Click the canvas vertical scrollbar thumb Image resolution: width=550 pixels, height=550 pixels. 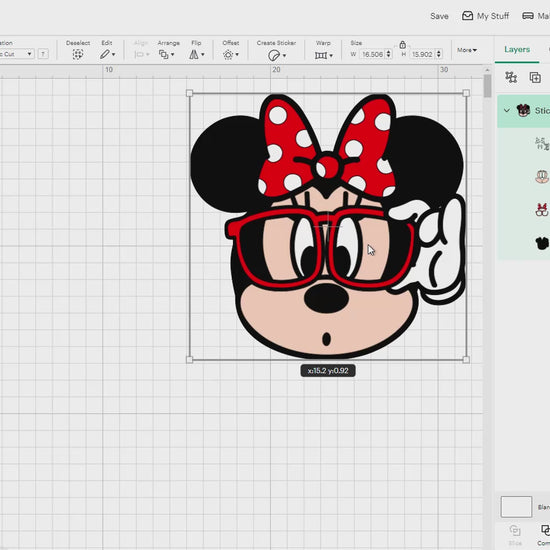(487, 86)
